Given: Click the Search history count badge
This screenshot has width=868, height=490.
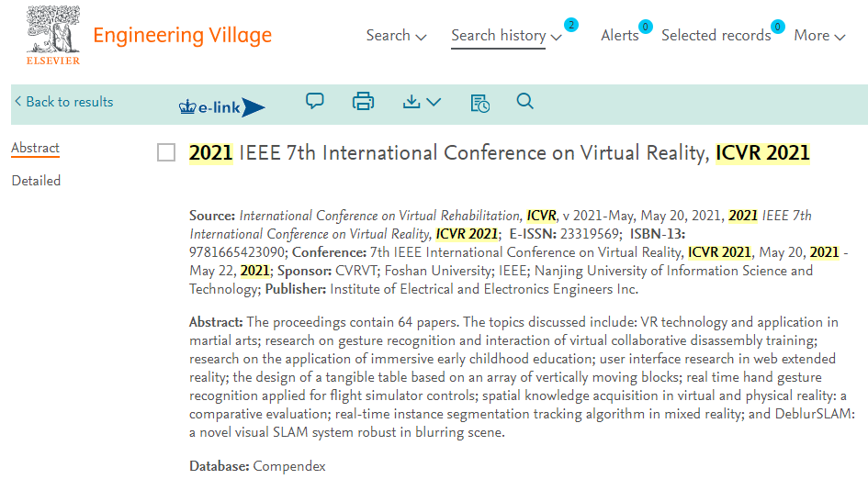Looking at the screenshot, I should click(571, 25).
